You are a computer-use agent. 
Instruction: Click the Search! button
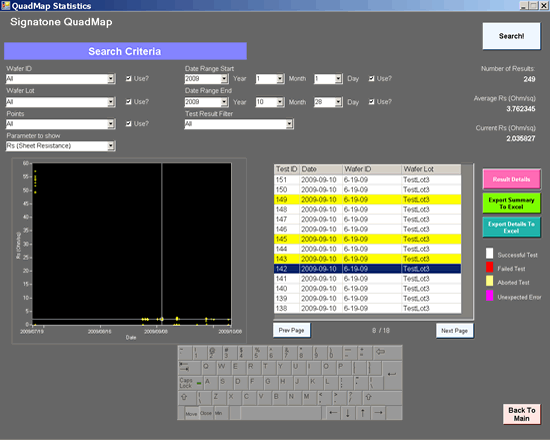(x=511, y=36)
